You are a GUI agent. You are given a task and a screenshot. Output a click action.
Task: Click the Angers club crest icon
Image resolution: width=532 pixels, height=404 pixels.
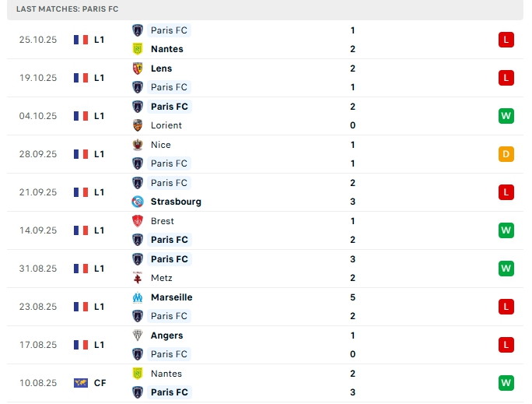(x=138, y=335)
